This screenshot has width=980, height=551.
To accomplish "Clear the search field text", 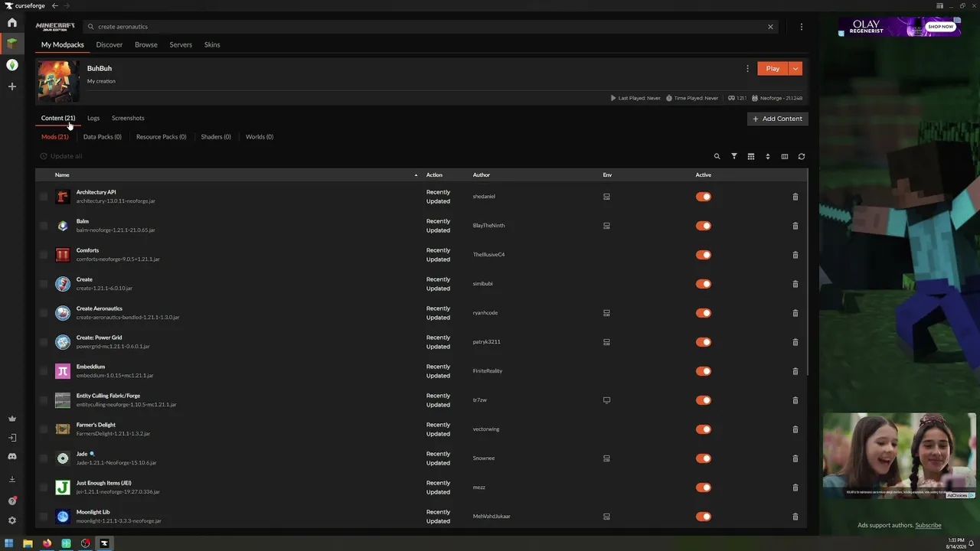I will point(770,27).
